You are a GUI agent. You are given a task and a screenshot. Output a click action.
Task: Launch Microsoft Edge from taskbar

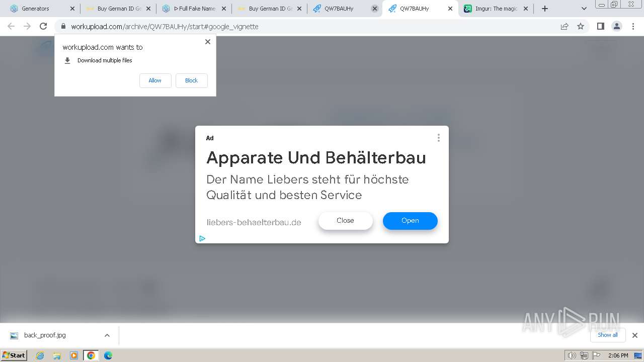point(108,355)
